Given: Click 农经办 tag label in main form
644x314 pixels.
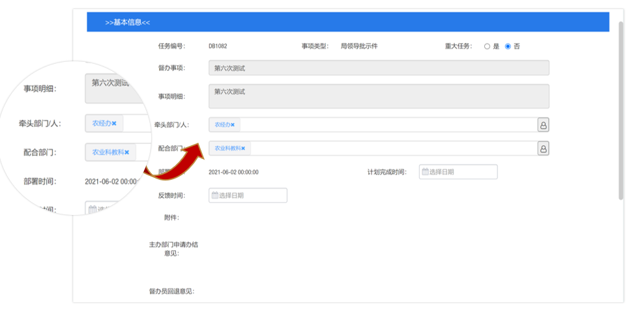Looking at the screenshot, I should [x=222, y=125].
